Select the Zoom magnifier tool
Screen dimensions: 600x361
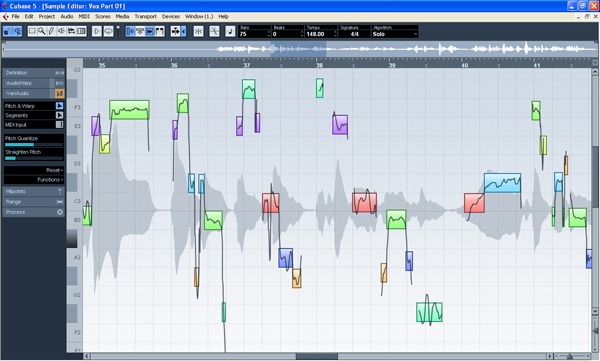click(41, 31)
